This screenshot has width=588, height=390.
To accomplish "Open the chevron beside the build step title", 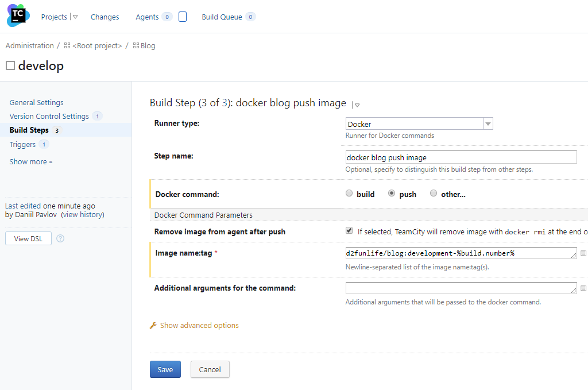I will click(x=357, y=105).
